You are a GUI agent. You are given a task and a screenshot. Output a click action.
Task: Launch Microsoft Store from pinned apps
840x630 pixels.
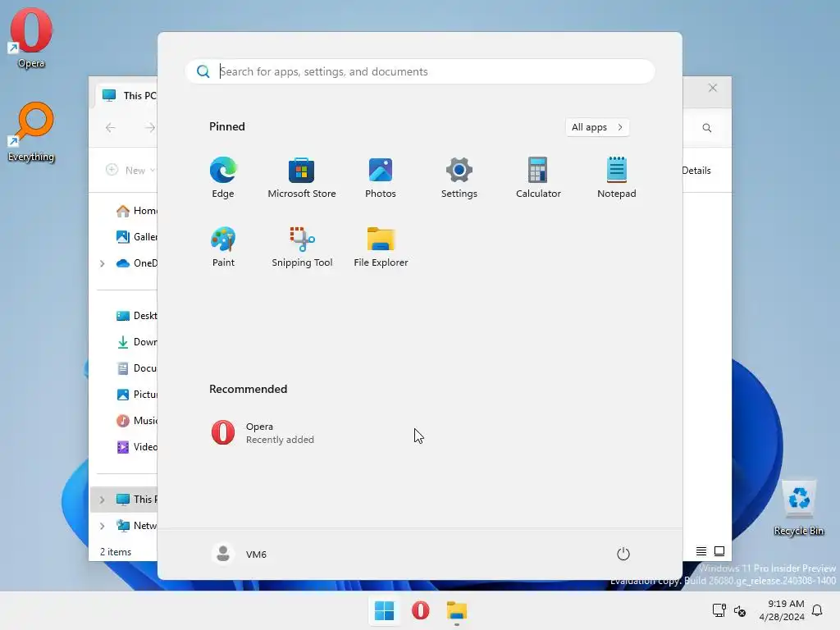[302, 177]
